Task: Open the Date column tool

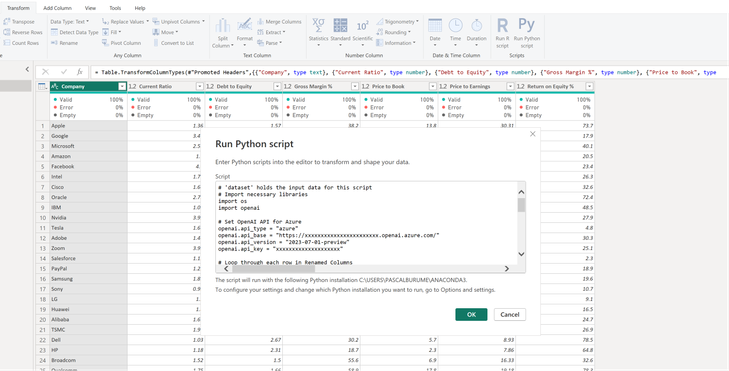Action: (435, 32)
